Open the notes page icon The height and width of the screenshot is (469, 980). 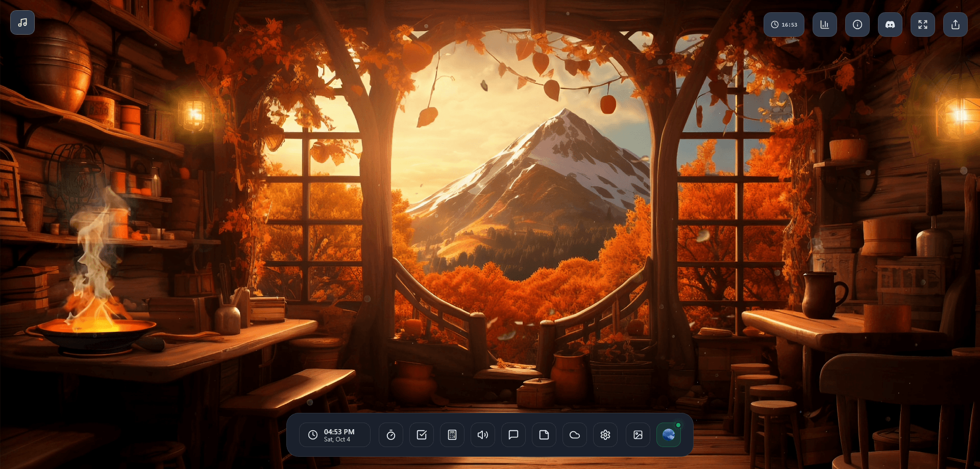(544, 435)
